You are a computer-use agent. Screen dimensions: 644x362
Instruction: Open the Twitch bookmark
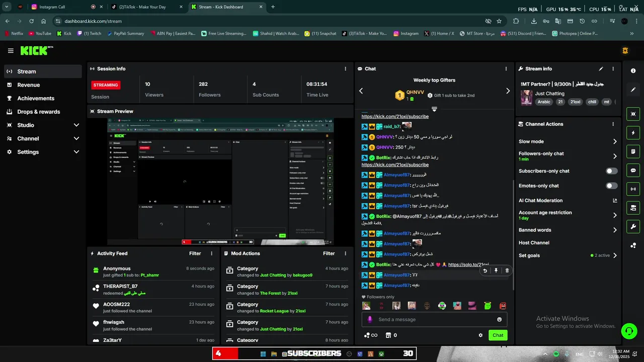coord(89,34)
